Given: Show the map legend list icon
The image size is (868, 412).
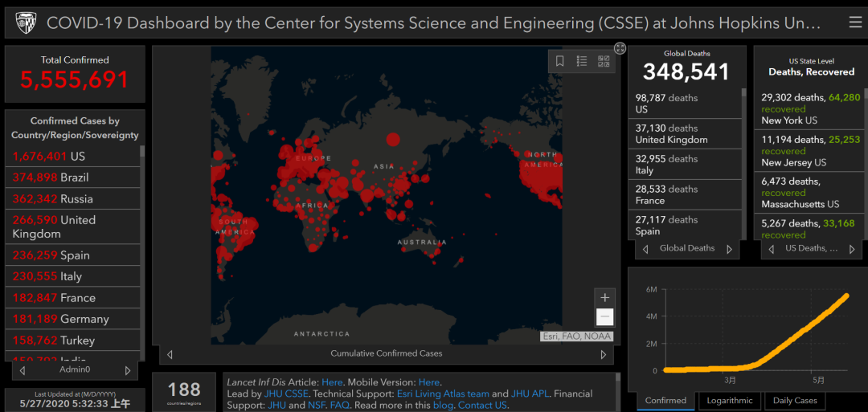Looking at the screenshot, I should (582, 61).
